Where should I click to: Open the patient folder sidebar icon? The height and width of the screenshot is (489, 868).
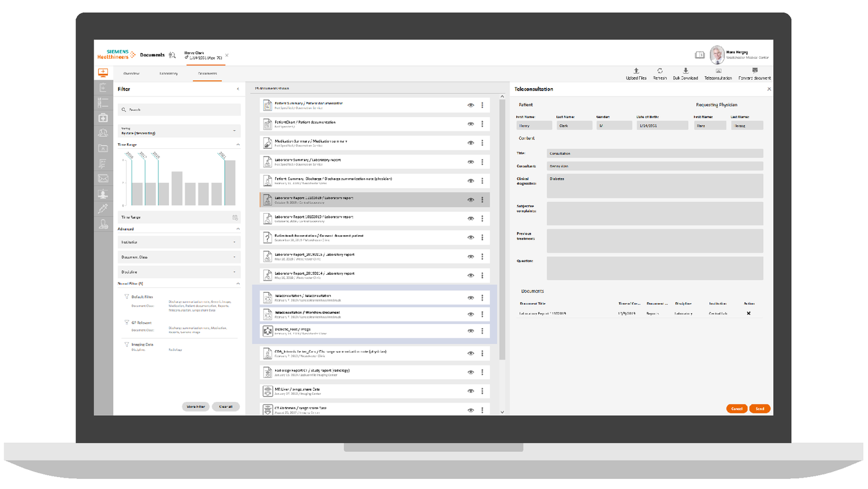click(x=103, y=148)
